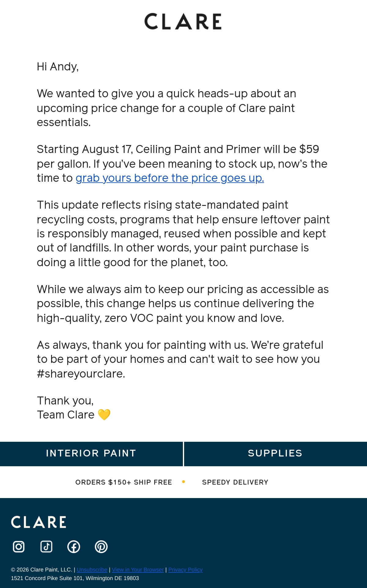The height and width of the screenshot is (588, 367).
Task: Unsubscribe using the footer link
Action: tap(92, 570)
